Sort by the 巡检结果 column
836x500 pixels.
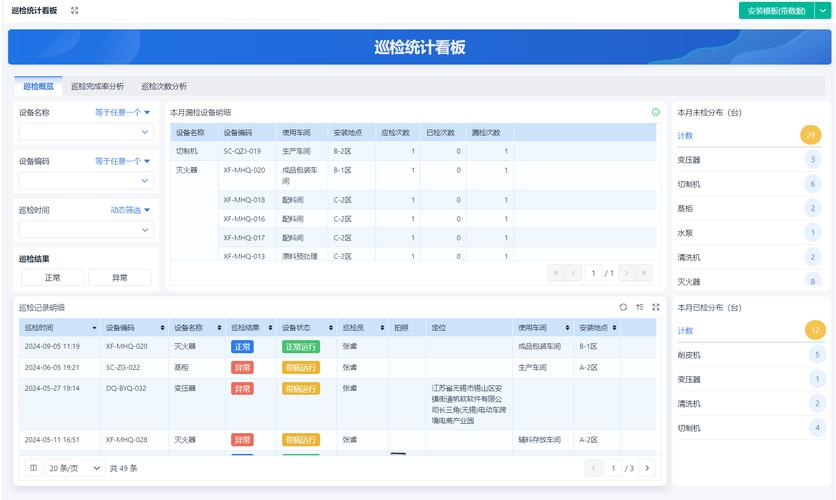click(x=270, y=328)
